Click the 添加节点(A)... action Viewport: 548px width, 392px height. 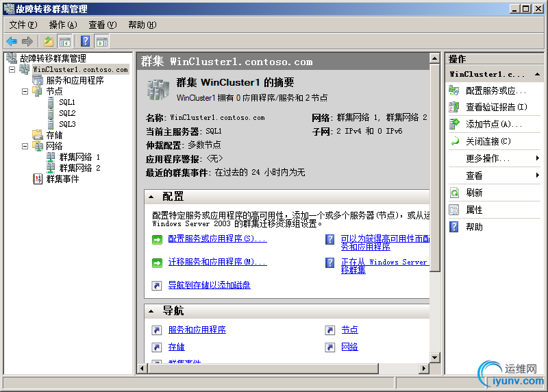click(x=494, y=124)
